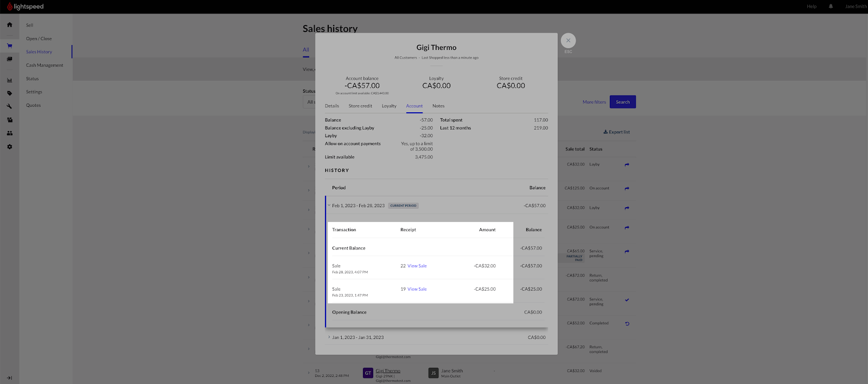The image size is (868, 384).
Task: Collapse the sidebar with the bottom arrow icon
Action: coord(9,378)
